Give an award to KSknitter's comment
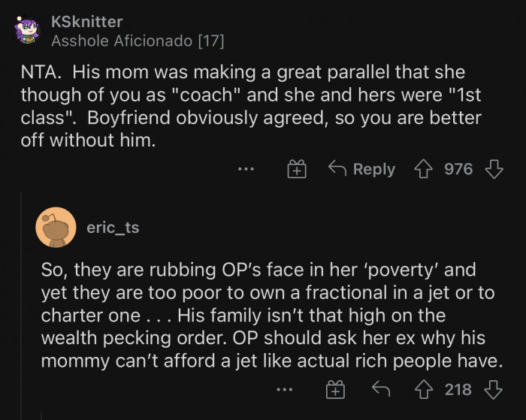This screenshot has width=526, height=420. click(x=298, y=170)
